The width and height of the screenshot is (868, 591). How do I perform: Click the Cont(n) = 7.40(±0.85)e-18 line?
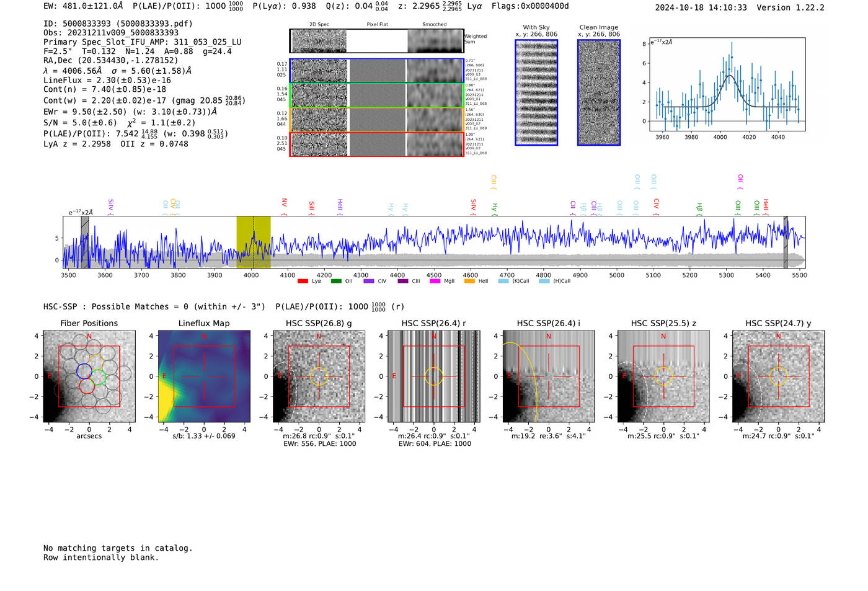(x=105, y=89)
